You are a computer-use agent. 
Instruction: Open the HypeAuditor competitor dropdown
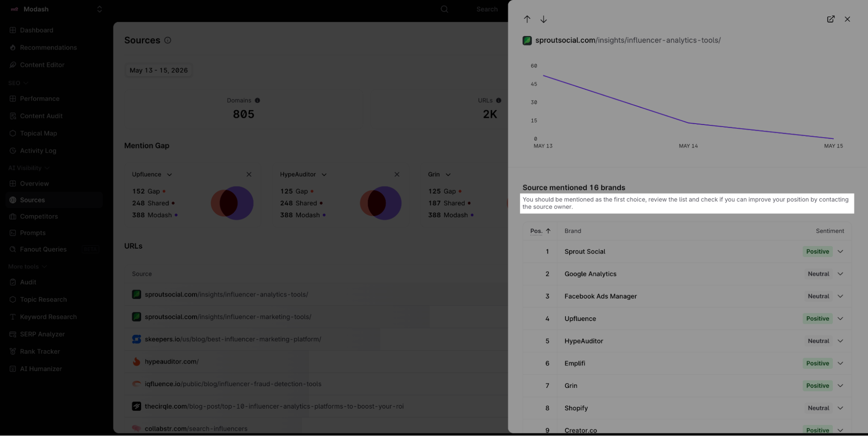point(303,174)
